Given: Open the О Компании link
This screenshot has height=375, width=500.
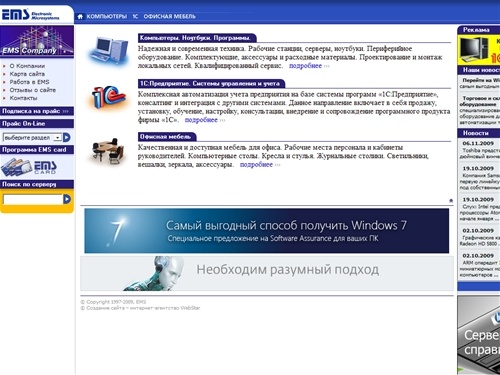Looking at the screenshot, I should pos(27,66).
